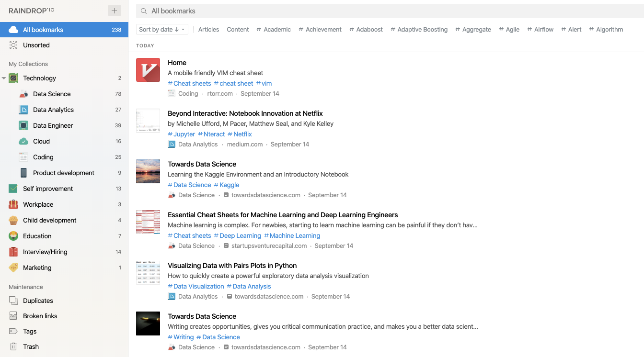Click startupsventurecapital.com domain text
Screen dimensions: 644x357
(269, 245)
